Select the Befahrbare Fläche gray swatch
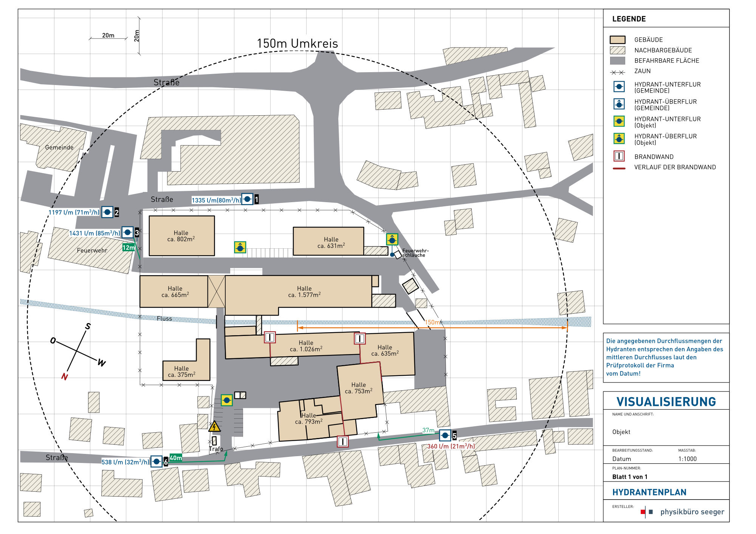The width and height of the screenshot is (756, 534). pos(617,60)
